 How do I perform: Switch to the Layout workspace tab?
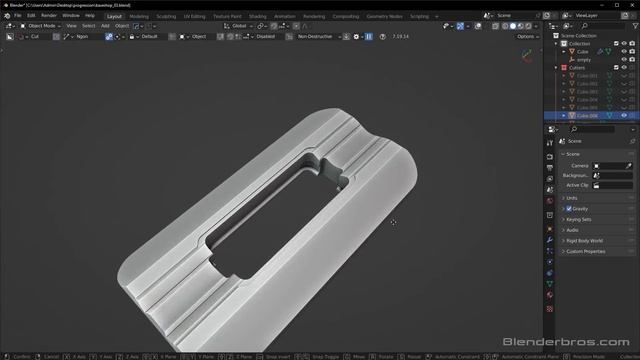coord(114,16)
